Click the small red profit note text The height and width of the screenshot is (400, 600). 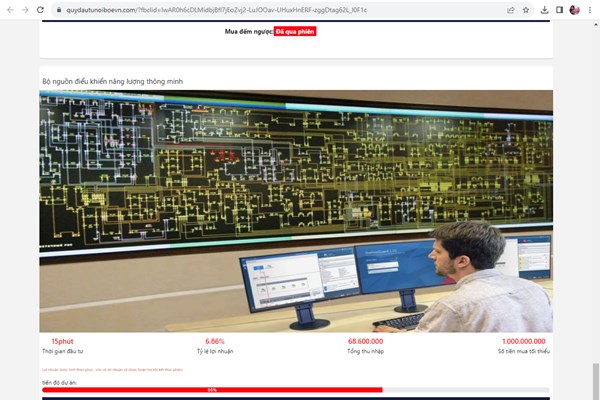(x=112, y=370)
